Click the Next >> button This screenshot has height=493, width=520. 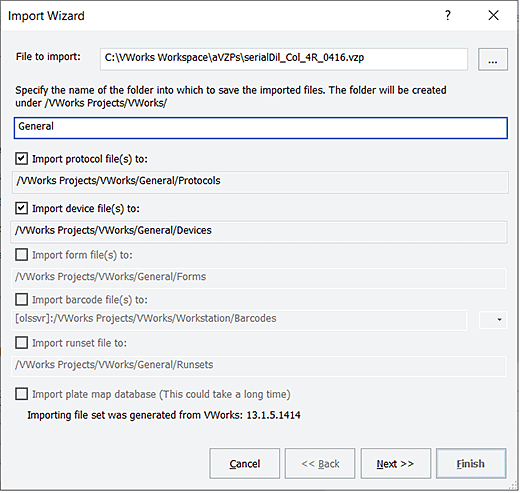pyautogui.click(x=395, y=464)
